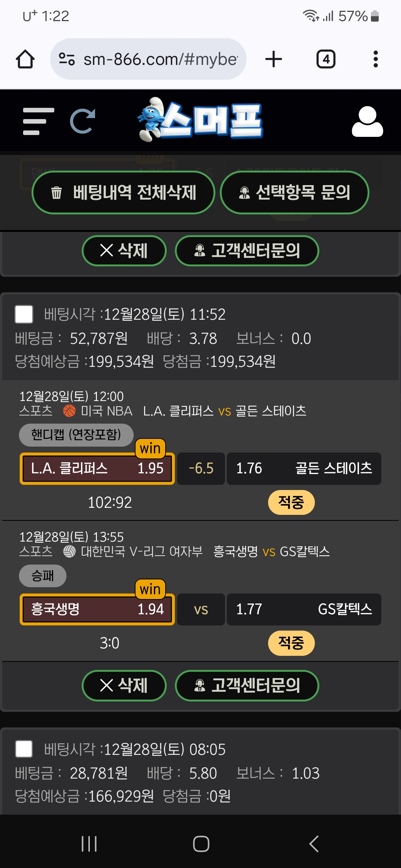Screen dimensions: 401x868
Task: Tap the address bar URL field
Action: tap(160, 59)
